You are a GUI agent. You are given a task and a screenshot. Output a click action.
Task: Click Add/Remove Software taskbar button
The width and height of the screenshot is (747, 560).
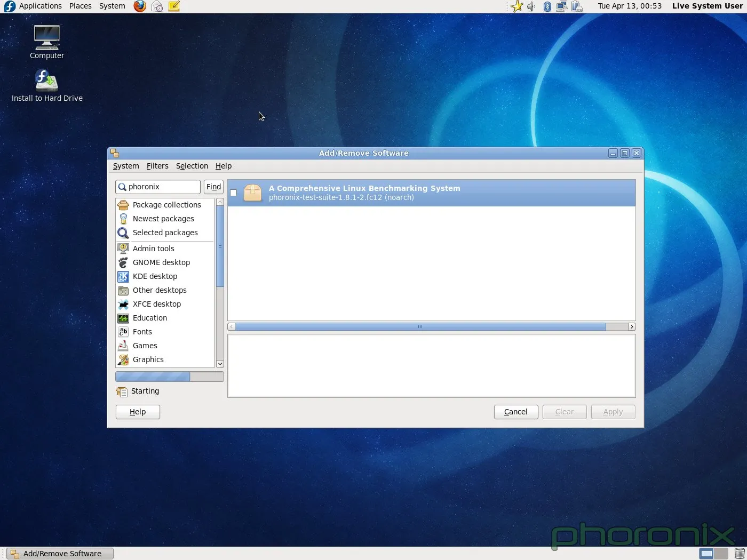click(60, 554)
